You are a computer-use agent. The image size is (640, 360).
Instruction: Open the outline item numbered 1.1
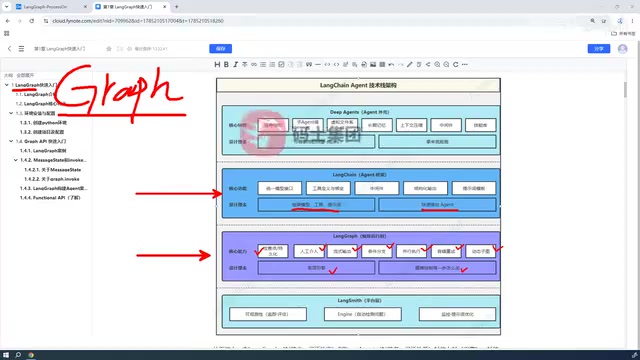(x=35, y=94)
